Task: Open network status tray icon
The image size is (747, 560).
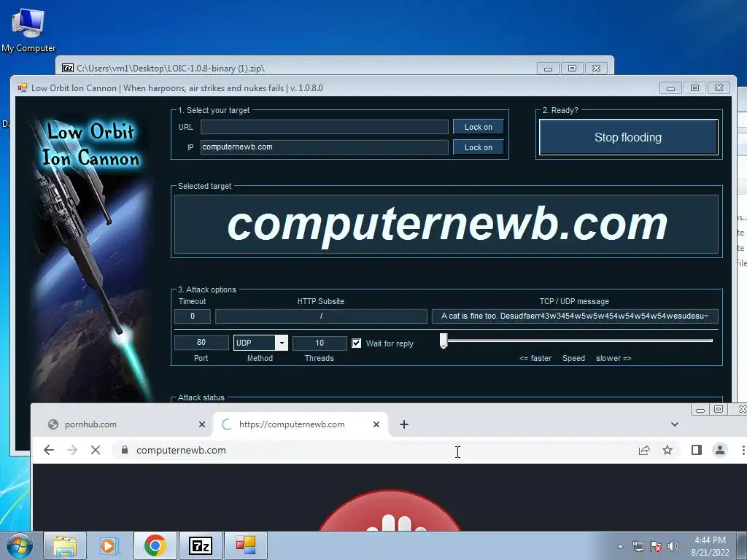Action: (x=638, y=546)
